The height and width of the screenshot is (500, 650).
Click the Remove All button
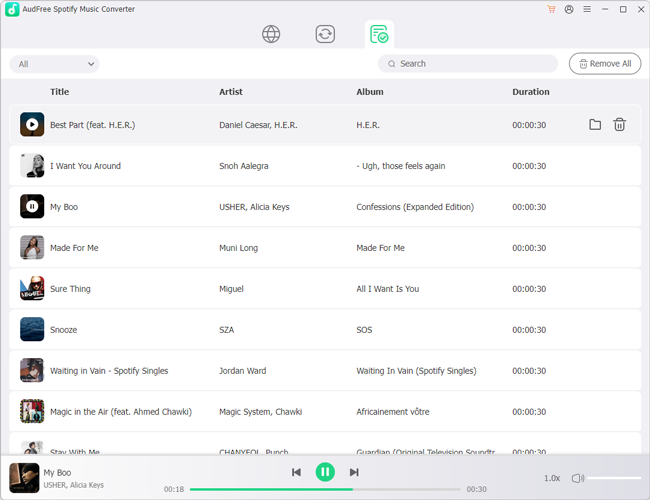(x=605, y=64)
